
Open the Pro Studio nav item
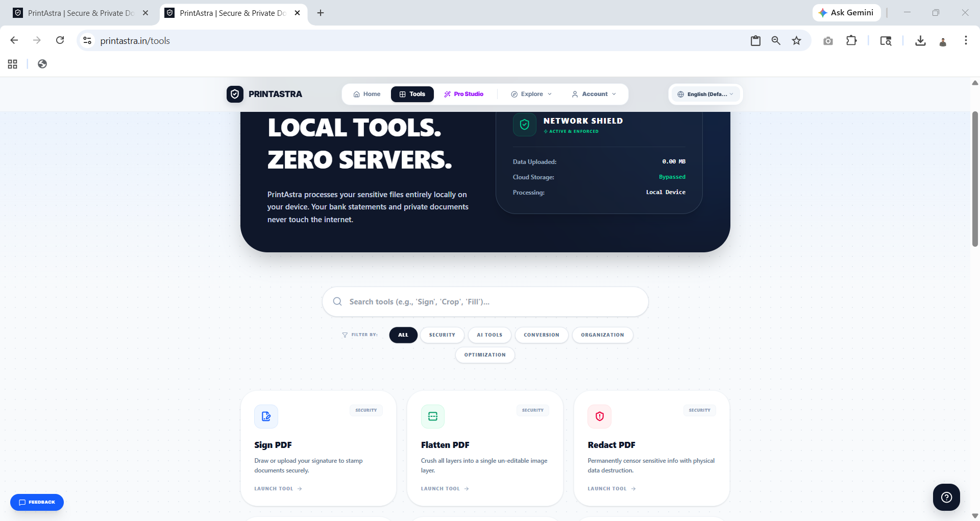(x=463, y=94)
